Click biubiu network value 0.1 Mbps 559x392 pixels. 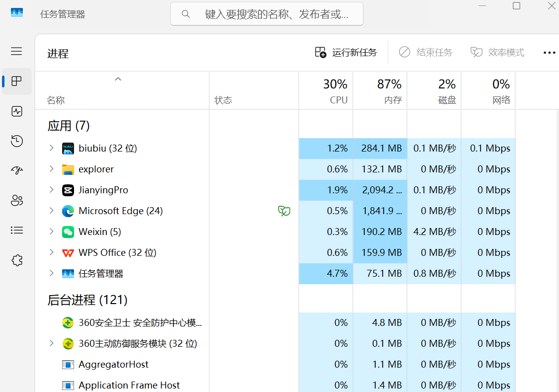pyautogui.click(x=490, y=148)
